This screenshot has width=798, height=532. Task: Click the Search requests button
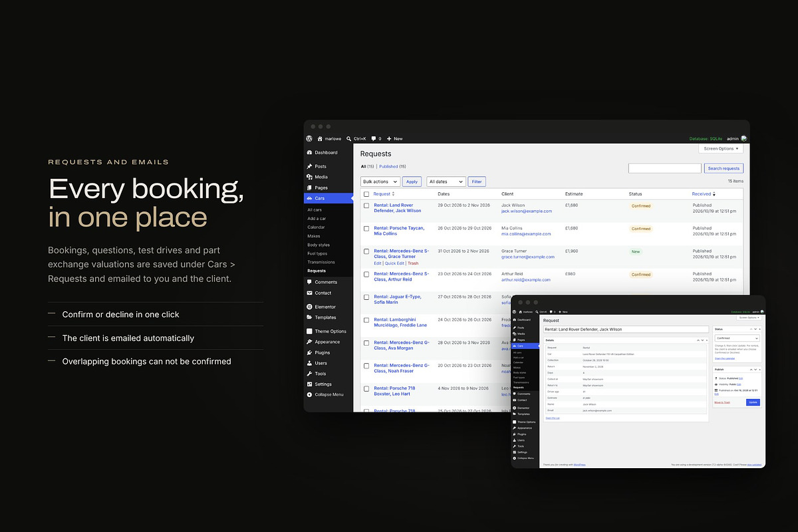pos(724,168)
